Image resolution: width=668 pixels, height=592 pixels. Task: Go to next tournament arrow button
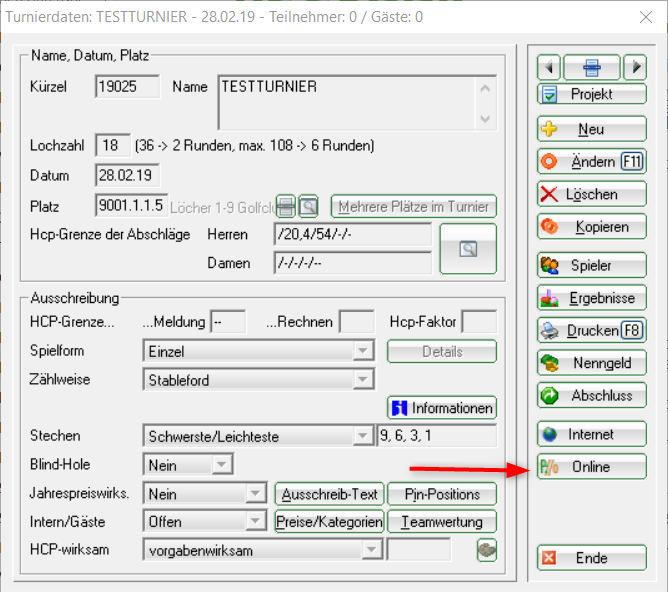point(635,67)
